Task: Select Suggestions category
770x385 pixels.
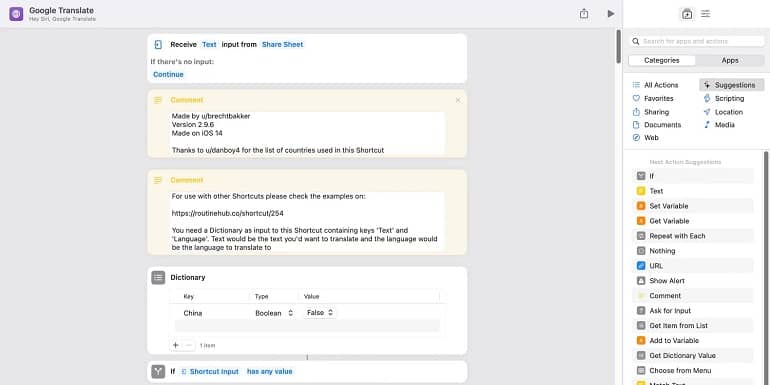Action: point(732,85)
